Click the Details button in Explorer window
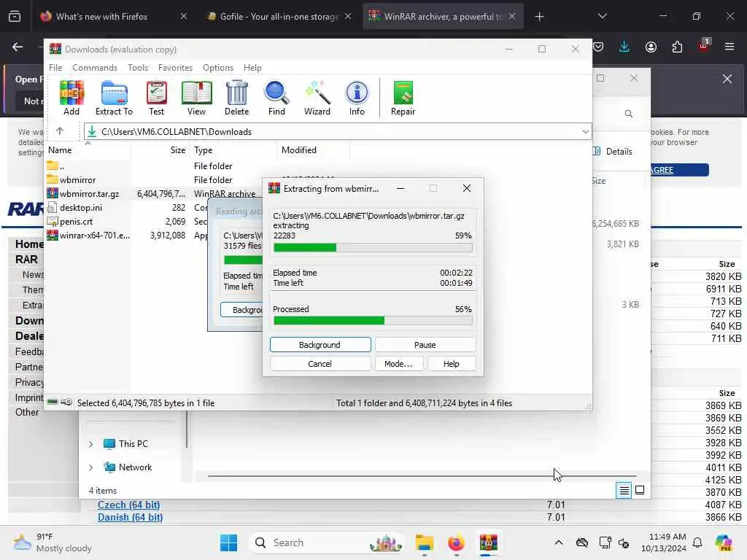747x560 pixels. point(613,152)
